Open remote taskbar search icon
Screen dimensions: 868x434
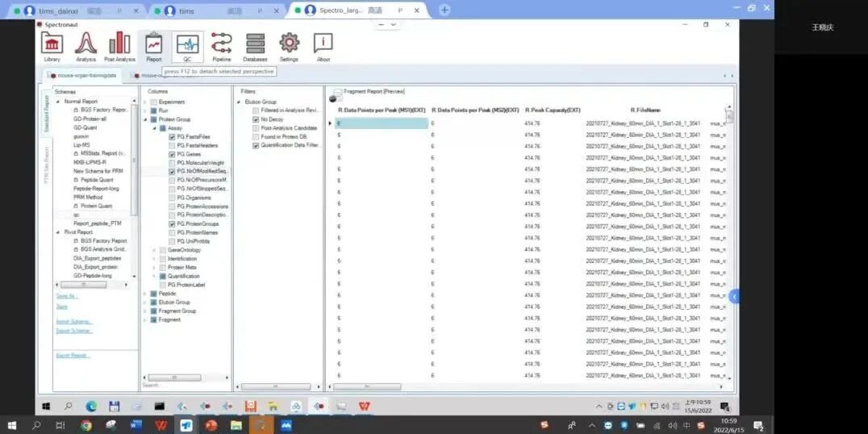(68, 407)
